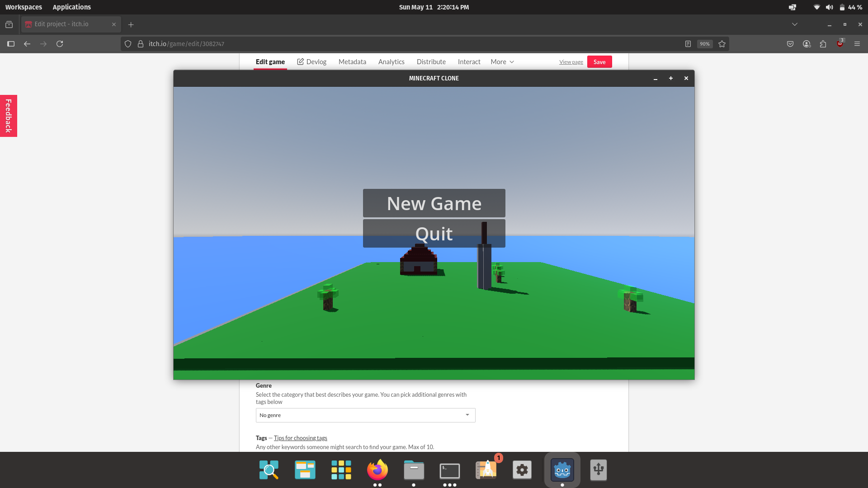The width and height of the screenshot is (868, 488).
Task: Switch to the Analytics tab
Action: pyautogui.click(x=391, y=62)
